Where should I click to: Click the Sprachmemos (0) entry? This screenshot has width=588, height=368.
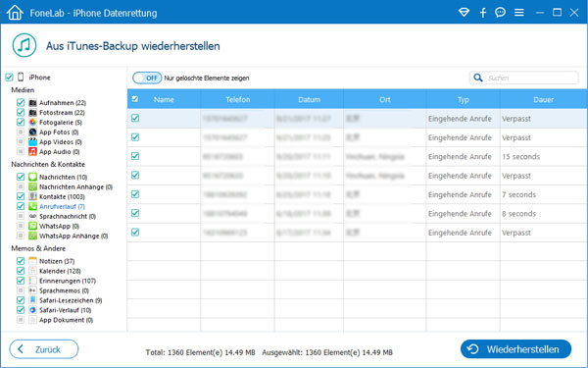click(x=64, y=290)
